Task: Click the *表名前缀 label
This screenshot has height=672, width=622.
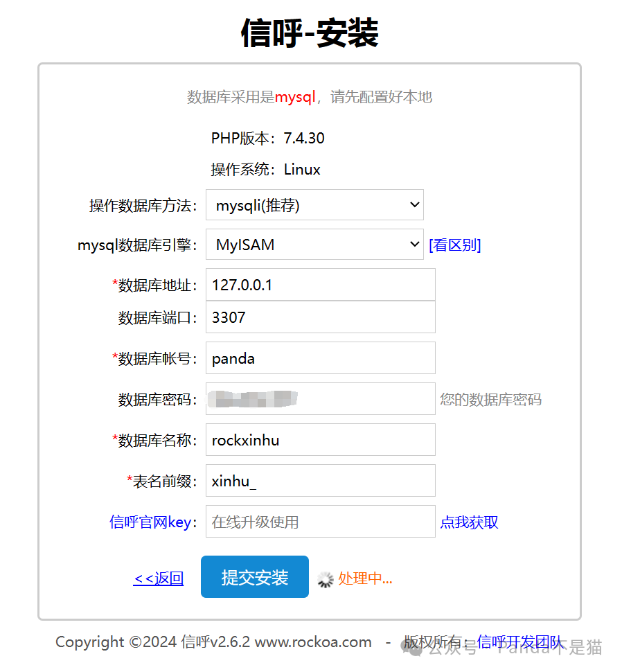Action: point(161,481)
